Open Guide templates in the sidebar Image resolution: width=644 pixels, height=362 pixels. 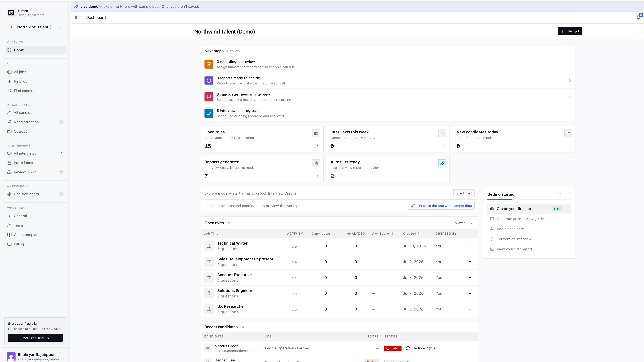(35, 235)
